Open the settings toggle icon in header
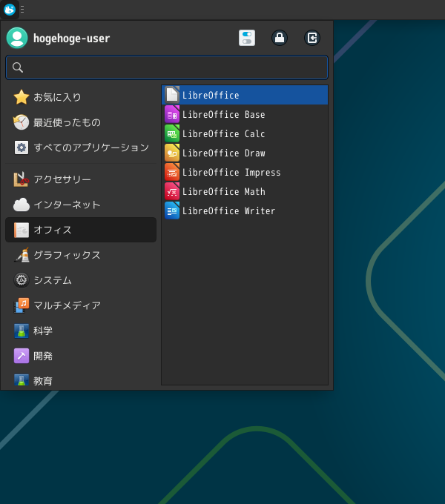This screenshot has height=504, width=445. (x=247, y=38)
